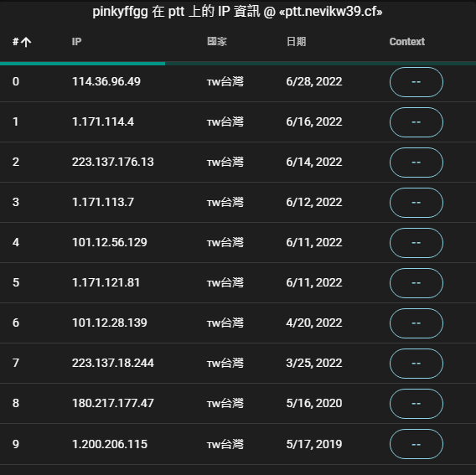Screen dimensions: 476x475
Task: Sort table by 日期 column header
Action: (296, 42)
